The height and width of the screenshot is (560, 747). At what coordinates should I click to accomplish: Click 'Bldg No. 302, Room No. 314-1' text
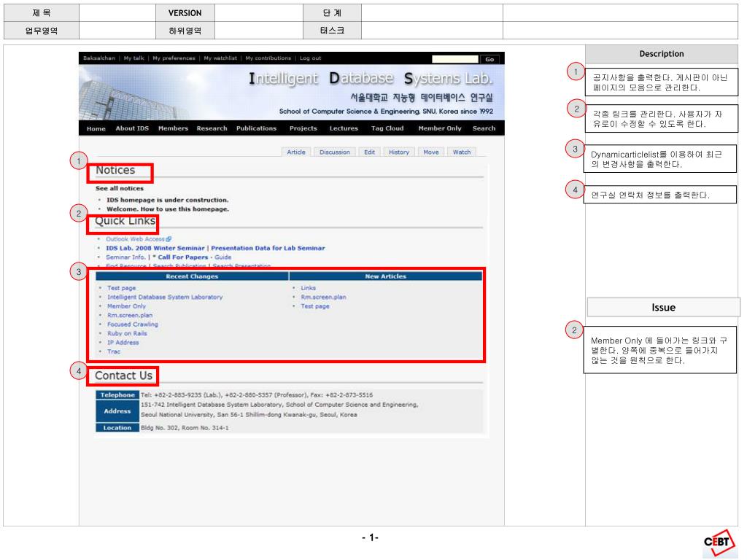click(185, 428)
